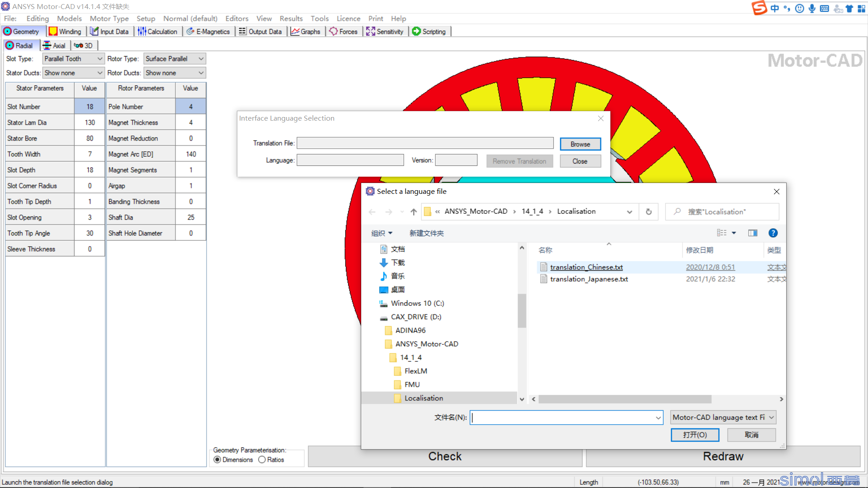Click the file dialog back arrow
This screenshot has width=868, height=488.
point(372,212)
